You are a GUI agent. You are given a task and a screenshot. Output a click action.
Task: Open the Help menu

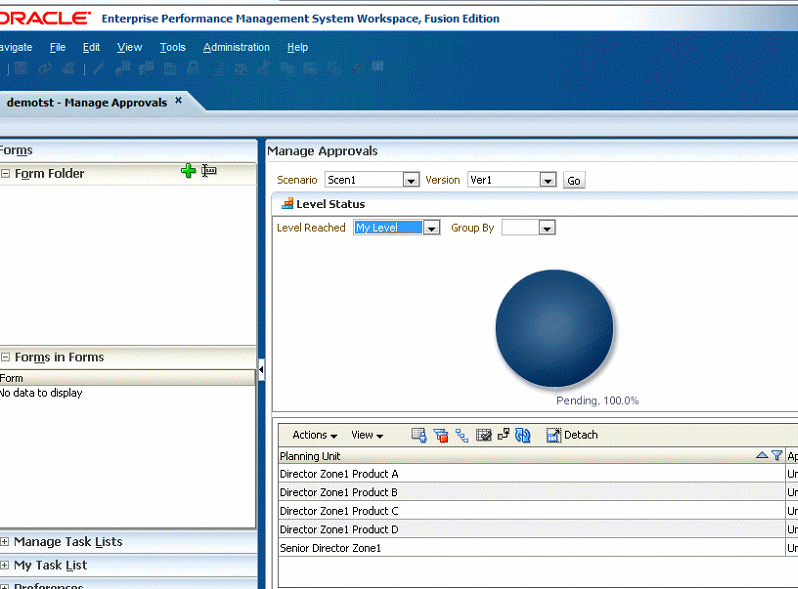(297, 47)
